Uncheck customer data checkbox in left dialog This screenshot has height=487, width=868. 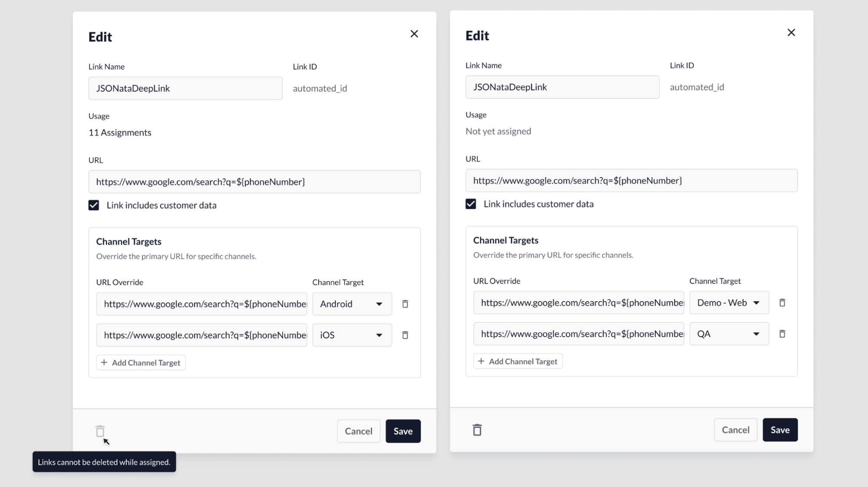(94, 205)
